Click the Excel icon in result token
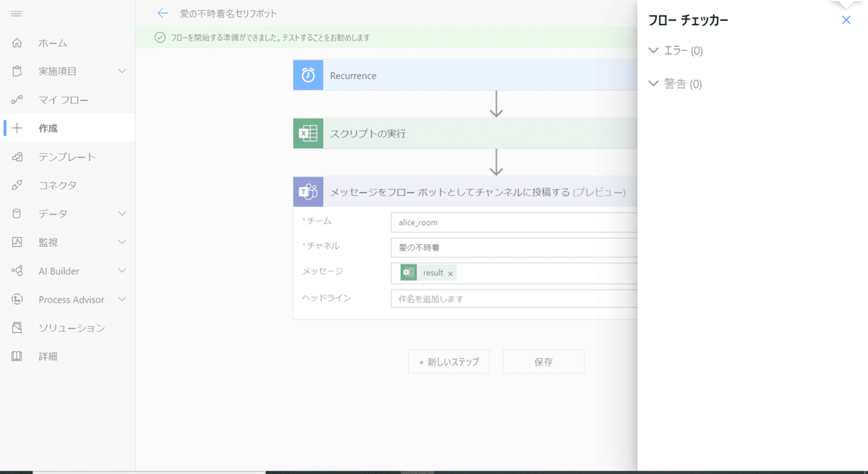 [x=409, y=273]
